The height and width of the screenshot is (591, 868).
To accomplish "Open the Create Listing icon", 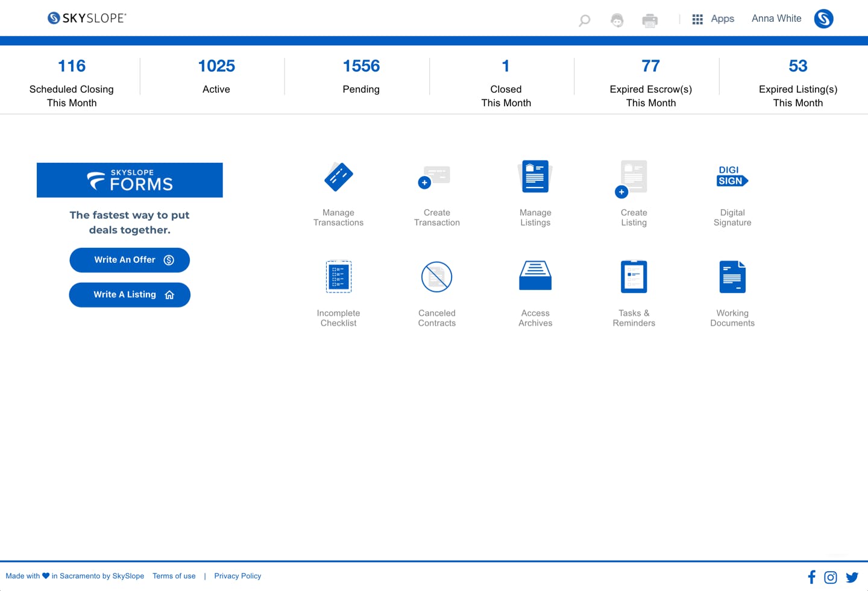I will pos(631,179).
